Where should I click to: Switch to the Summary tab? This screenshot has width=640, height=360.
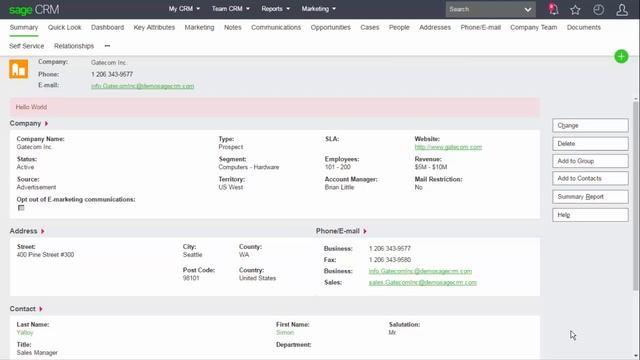click(24, 27)
